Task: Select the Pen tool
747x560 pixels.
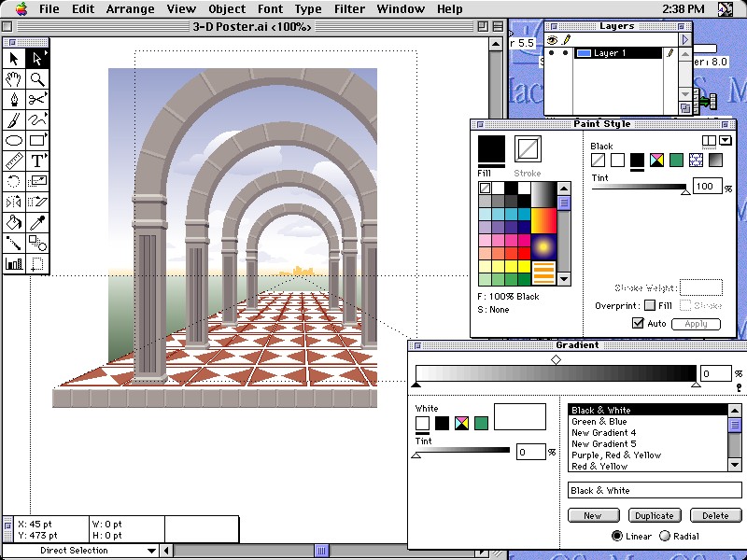Action: [14, 100]
